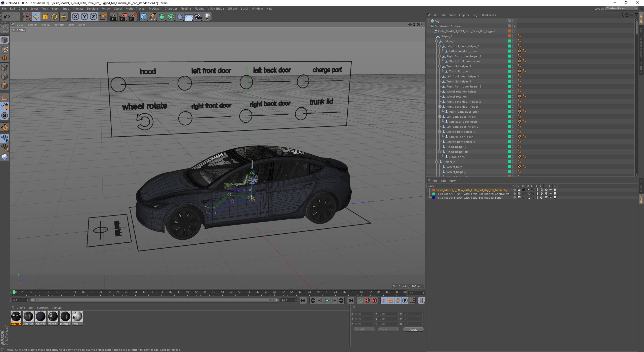Open the World coordinate dropdown
The width and height of the screenshot is (644, 352).
[364, 329]
